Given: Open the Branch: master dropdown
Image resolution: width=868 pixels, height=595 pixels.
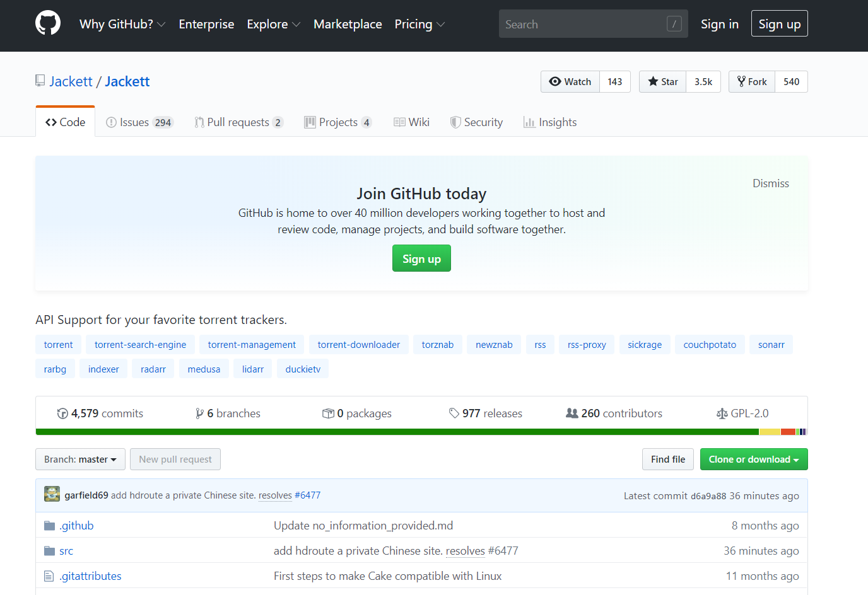Looking at the screenshot, I should click(x=80, y=459).
